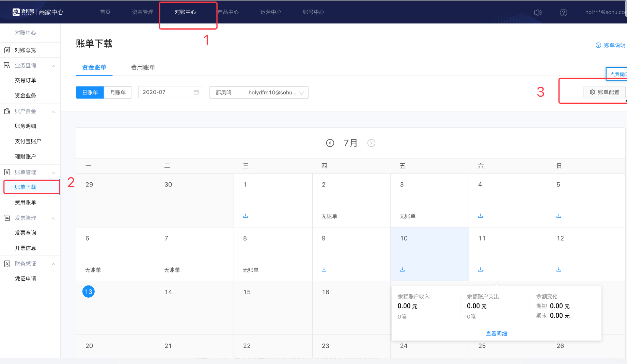Click 无账单 text under July 6

pos(93,270)
